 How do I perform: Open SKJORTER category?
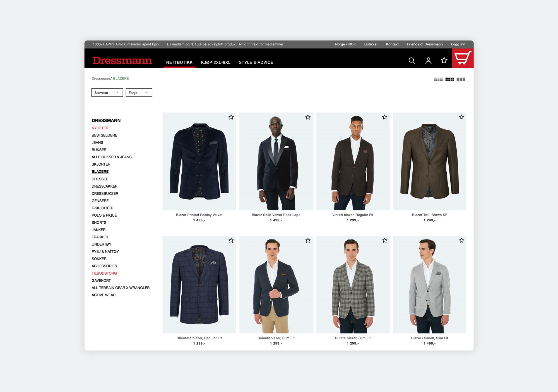pyautogui.click(x=101, y=164)
